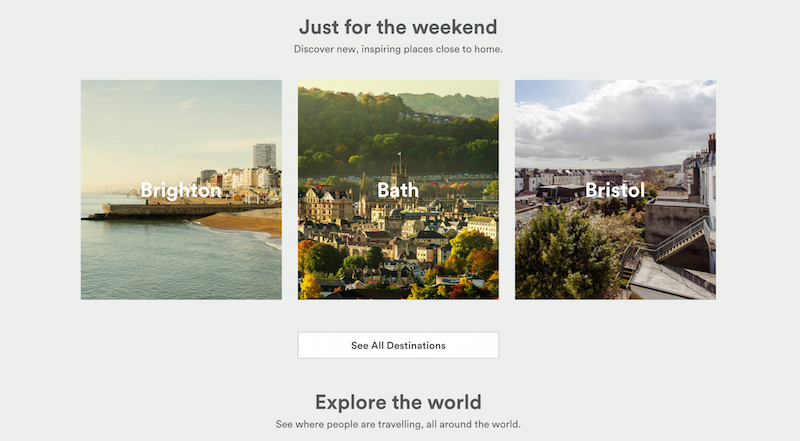Click the tall tower block in Brighton photo
This screenshot has height=441, width=800.
click(x=264, y=155)
